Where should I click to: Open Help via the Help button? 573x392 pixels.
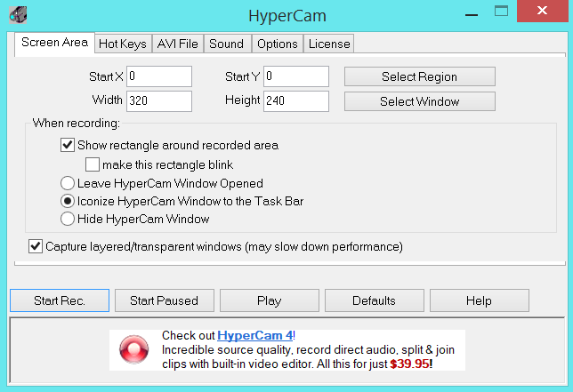[479, 300]
